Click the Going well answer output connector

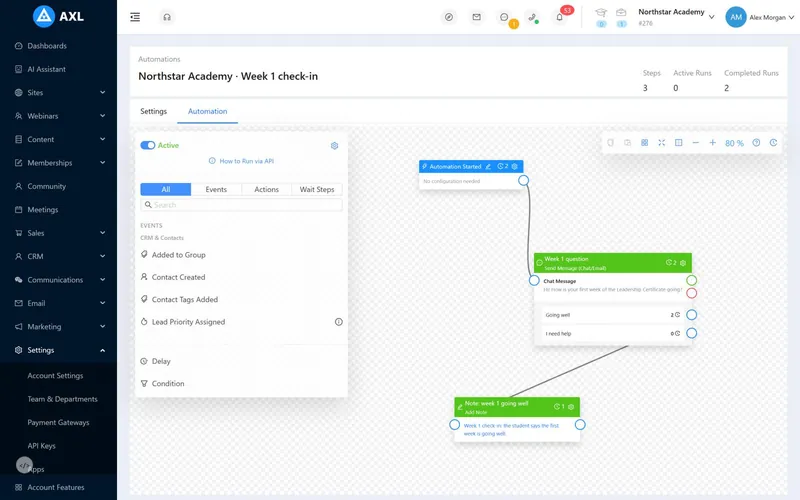coord(691,315)
